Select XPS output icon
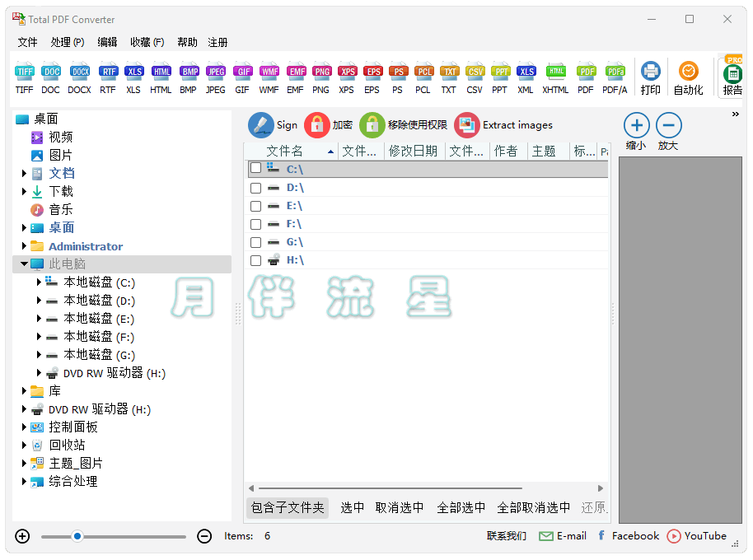 (347, 77)
